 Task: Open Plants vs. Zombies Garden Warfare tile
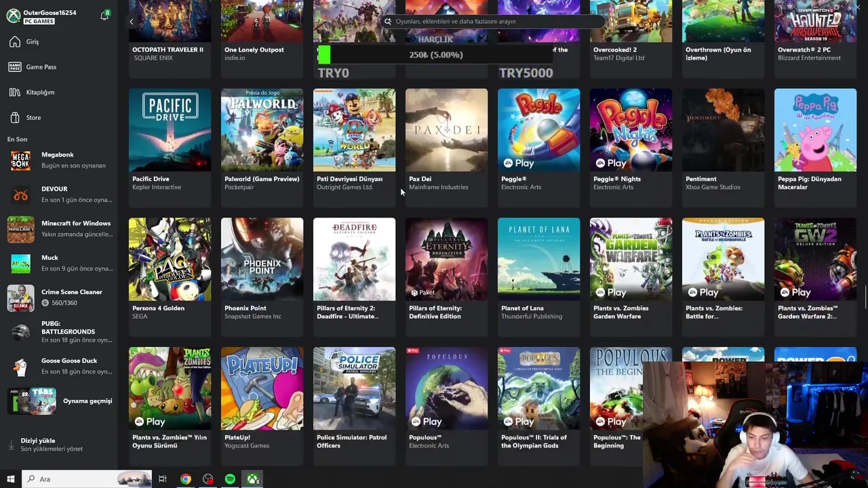coord(631,277)
